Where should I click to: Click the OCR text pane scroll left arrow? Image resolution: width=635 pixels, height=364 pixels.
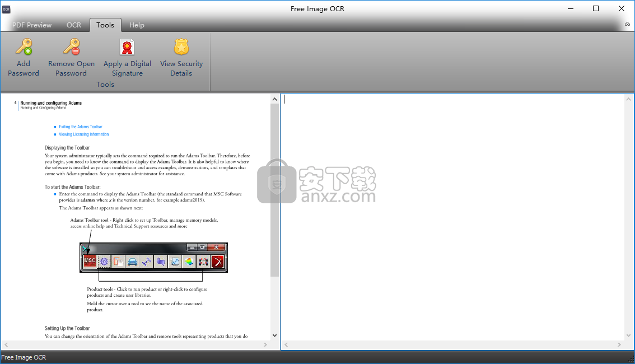coord(286,344)
